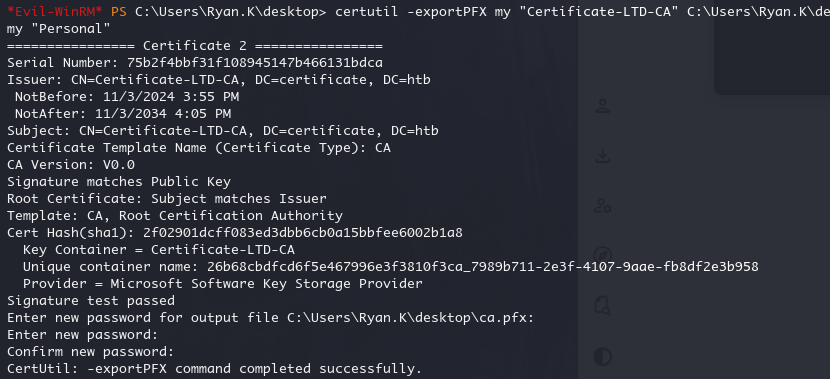Open the document search icon
Screen dimensions: 830x379
pos(602,305)
